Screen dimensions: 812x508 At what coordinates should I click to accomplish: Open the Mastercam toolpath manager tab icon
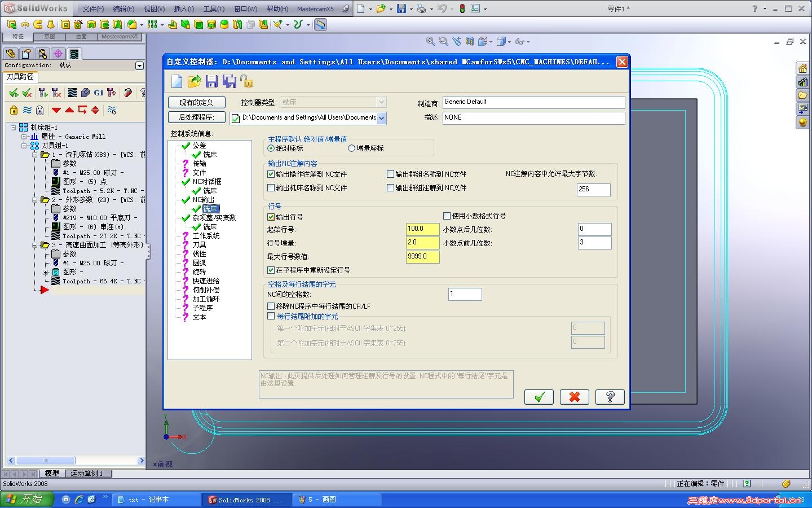74,54
